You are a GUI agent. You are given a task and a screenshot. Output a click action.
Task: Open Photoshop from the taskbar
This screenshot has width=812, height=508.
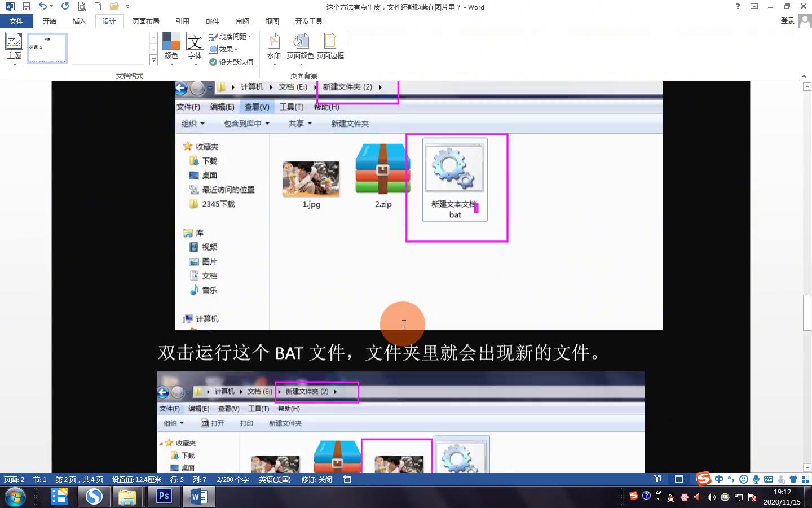point(164,497)
